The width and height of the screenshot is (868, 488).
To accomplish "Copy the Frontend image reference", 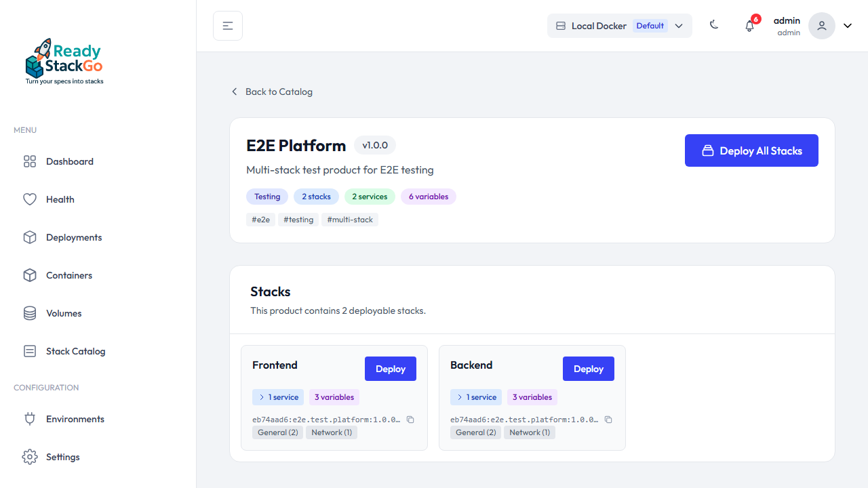I will point(410,420).
